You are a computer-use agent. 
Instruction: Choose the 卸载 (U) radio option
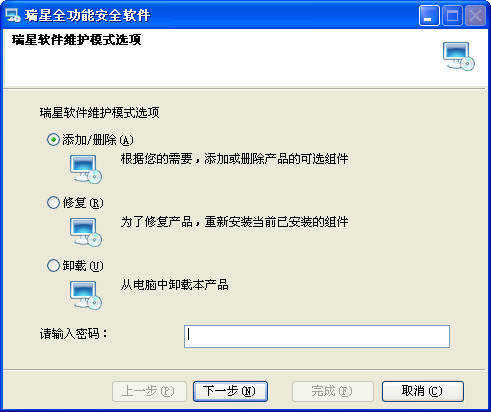coord(53,266)
